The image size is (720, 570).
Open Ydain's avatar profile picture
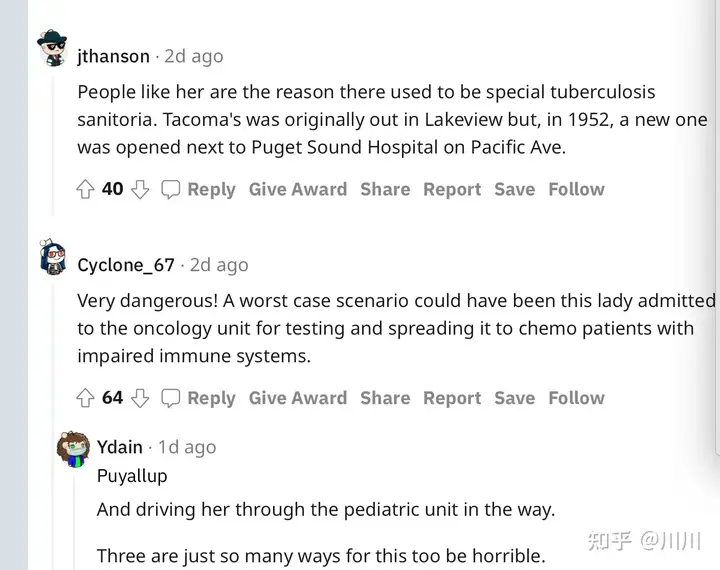pyautogui.click(x=73, y=449)
